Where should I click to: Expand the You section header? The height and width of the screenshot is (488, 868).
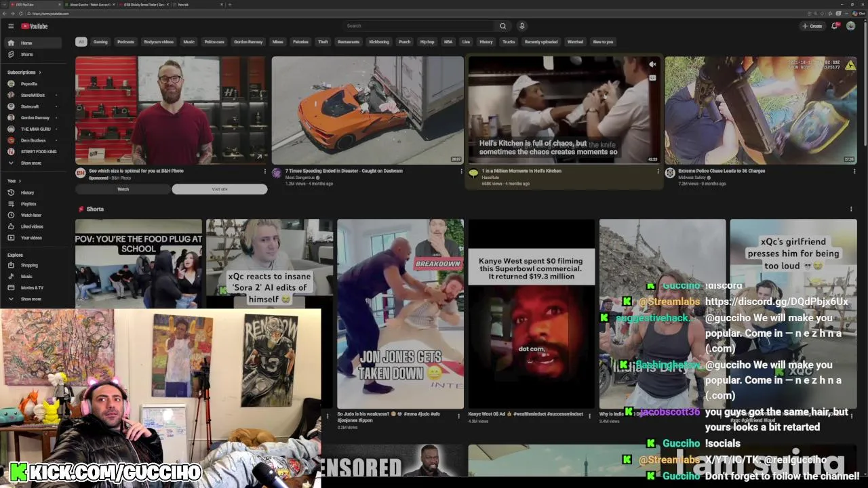(14, 181)
